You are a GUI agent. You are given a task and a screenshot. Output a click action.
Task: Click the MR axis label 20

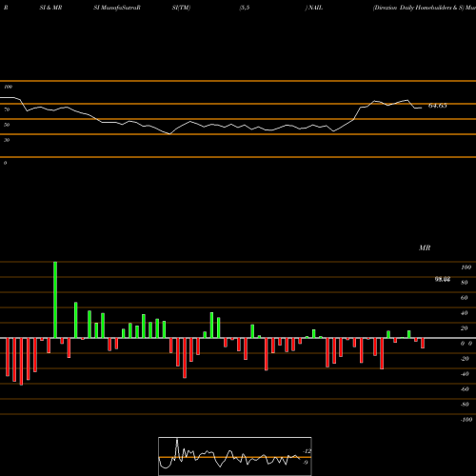click(x=465, y=328)
